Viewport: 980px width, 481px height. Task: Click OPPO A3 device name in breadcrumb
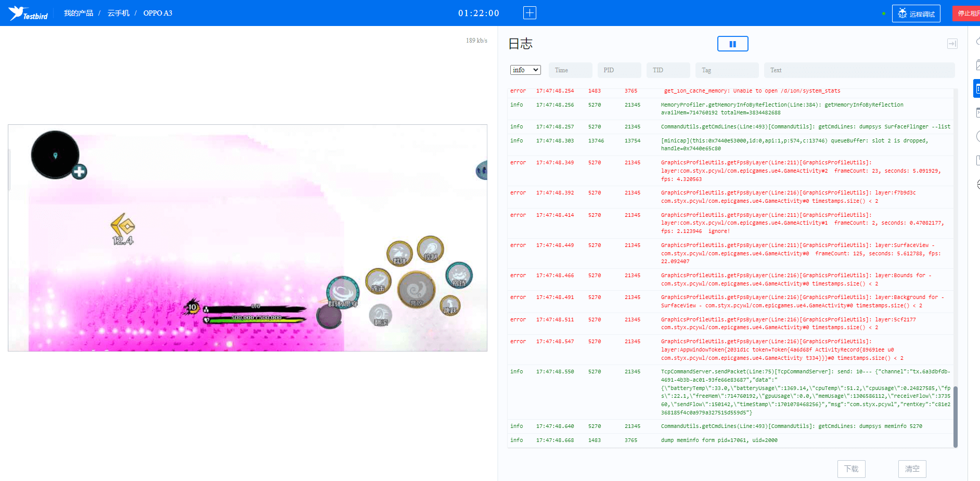[x=158, y=13]
